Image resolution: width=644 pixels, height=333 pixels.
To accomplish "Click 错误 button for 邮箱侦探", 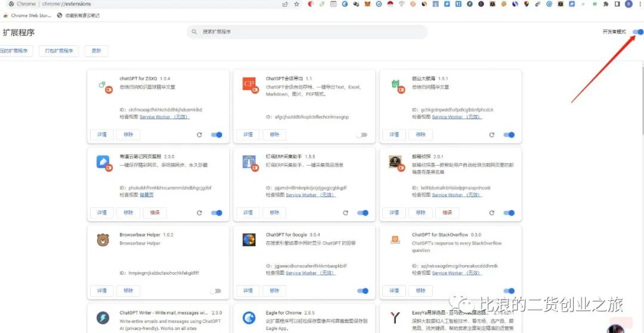I will point(447,213).
